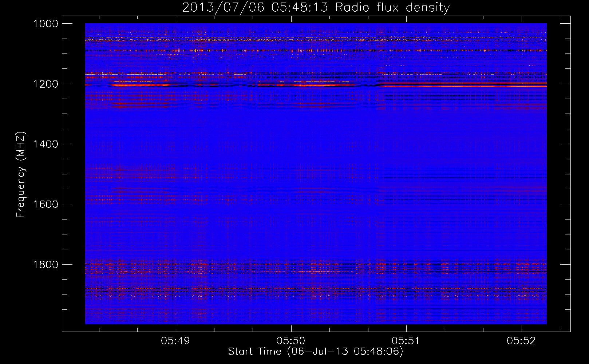Image resolution: width=589 pixels, height=364 pixels.
Task: Select the '1600' frequency axis label
Action: (46, 204)
